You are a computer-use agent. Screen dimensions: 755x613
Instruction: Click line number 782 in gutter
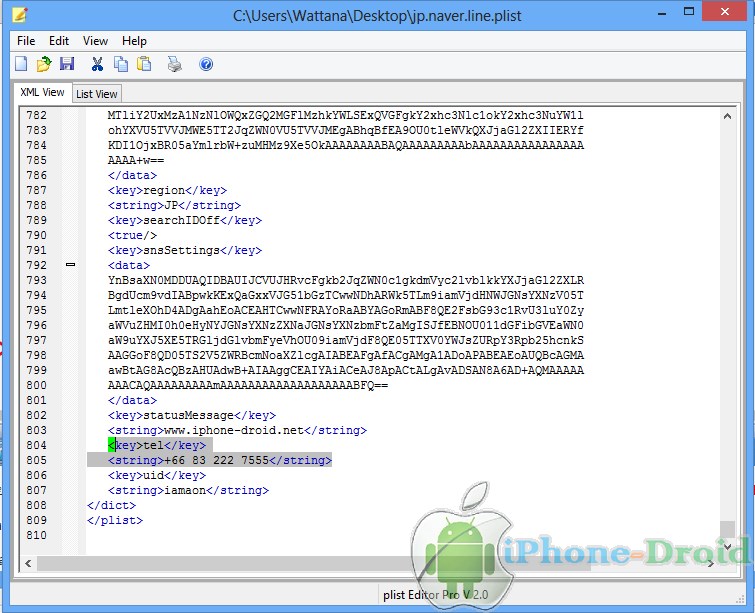coord(37,115)
